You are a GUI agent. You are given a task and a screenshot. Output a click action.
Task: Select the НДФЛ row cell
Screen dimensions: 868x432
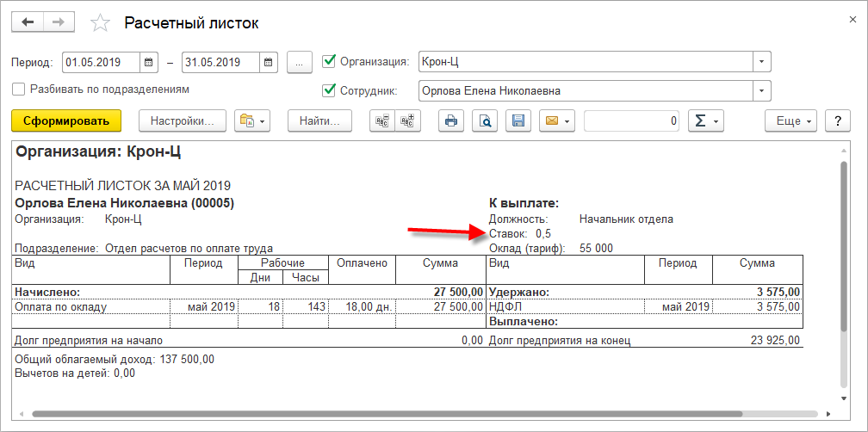tap(565, 305)
